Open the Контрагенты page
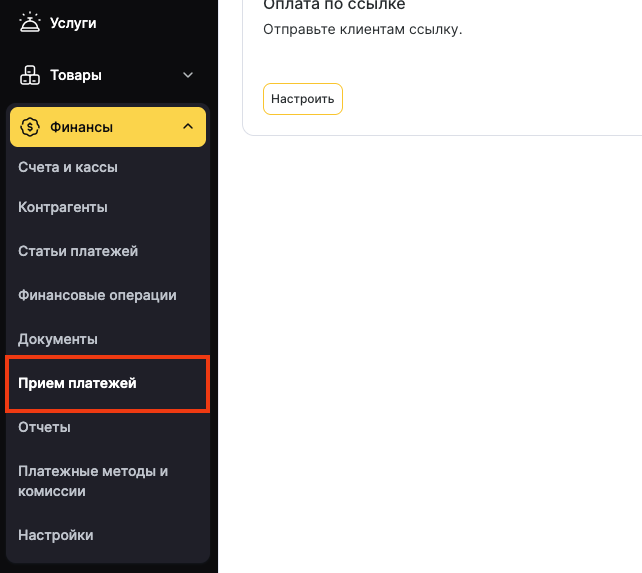Viewport: 642px width, 573px height. (63, 207)
